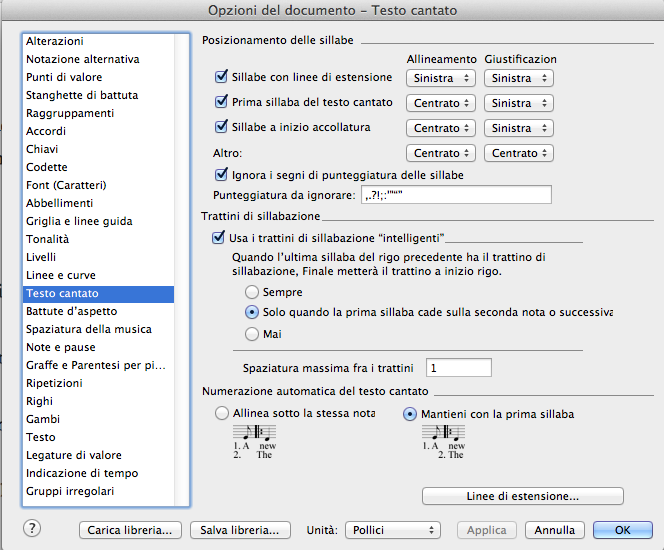Click the 'Linee di estensione...' button
Image resolution: width=664 pixels, height=550 pixels.
click(523, 496)
